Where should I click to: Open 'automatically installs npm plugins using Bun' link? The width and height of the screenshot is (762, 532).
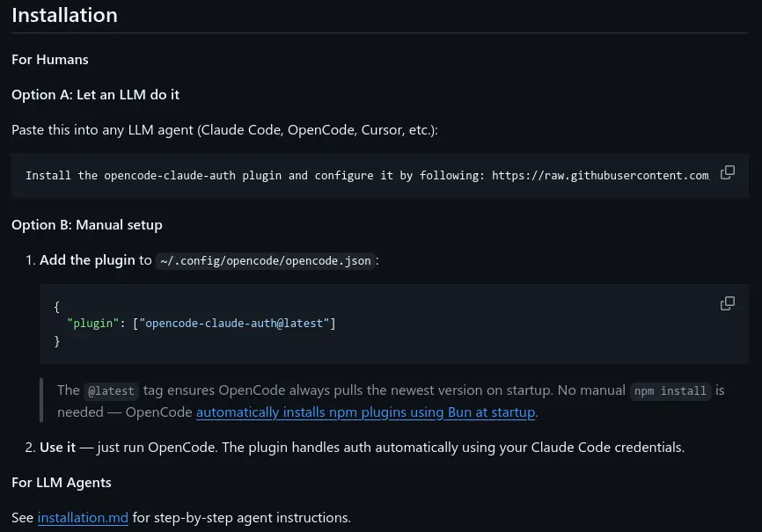pos(365,412)
